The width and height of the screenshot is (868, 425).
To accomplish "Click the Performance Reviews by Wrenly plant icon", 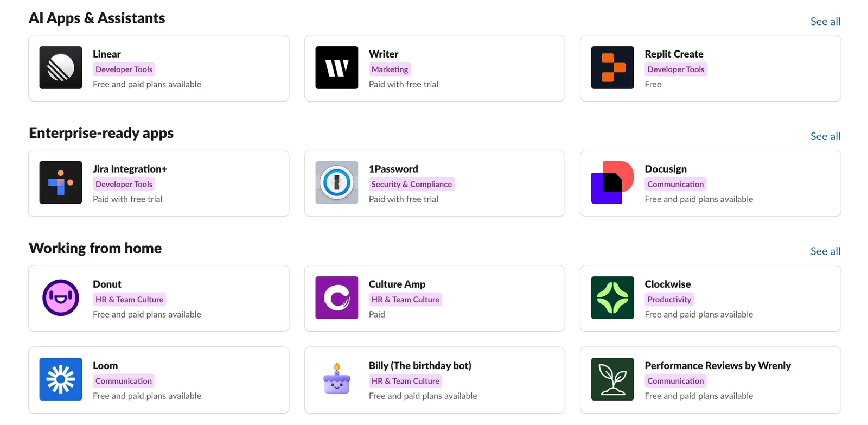I will point(612,379).
